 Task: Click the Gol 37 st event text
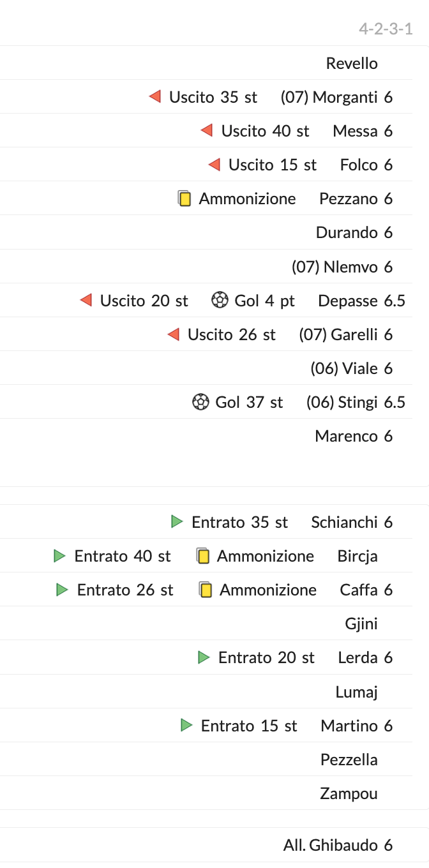click(x=249, y=402)
